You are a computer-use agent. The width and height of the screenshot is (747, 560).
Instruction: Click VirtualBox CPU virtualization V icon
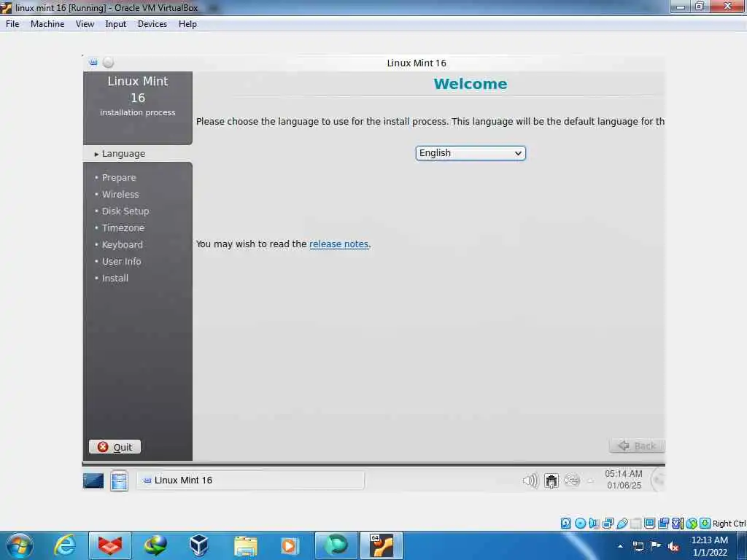point(676,524)
